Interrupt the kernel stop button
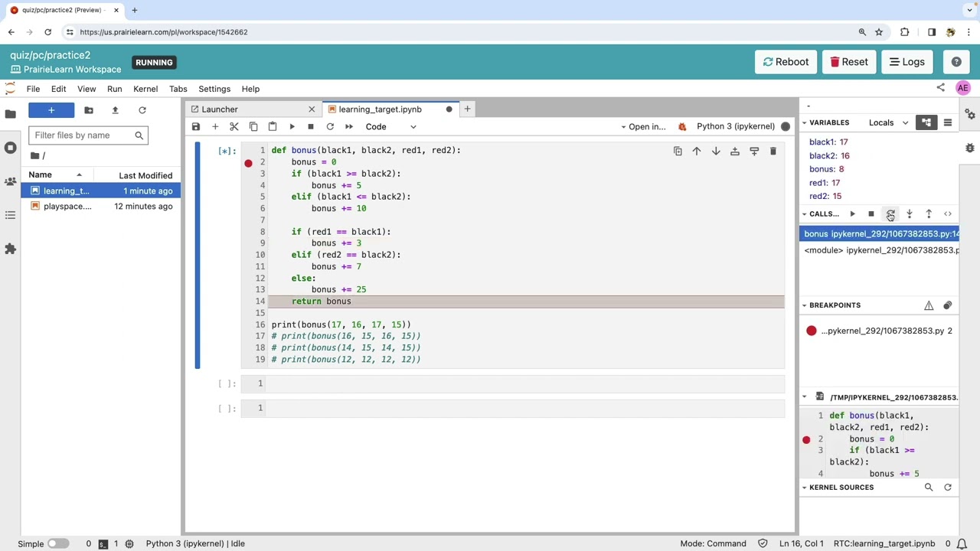This screenshot has width=980, height=551. pos(311,127)
